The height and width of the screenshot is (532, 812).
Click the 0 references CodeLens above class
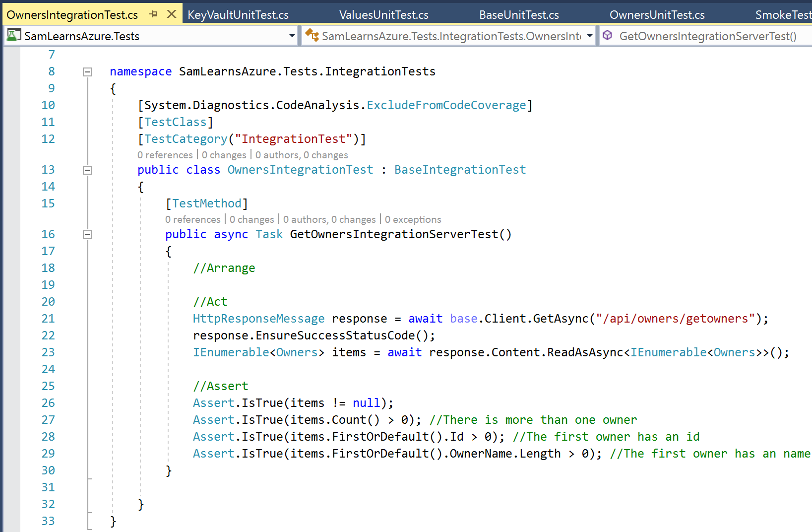(x=165, y=155)
